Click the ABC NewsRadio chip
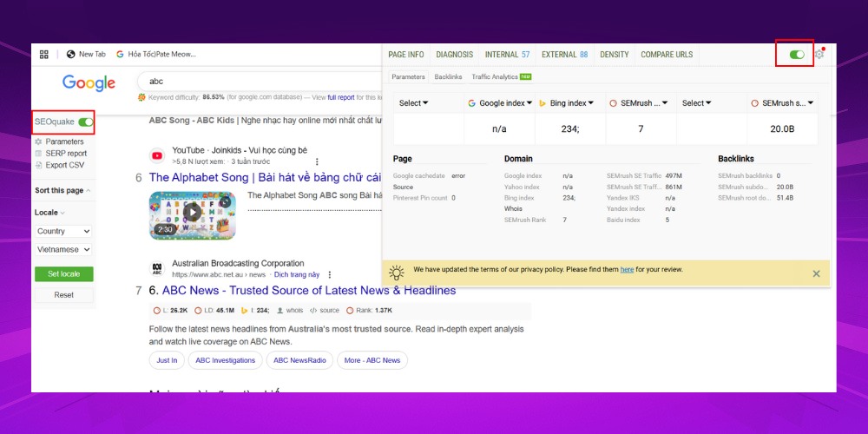 point(299,360)
